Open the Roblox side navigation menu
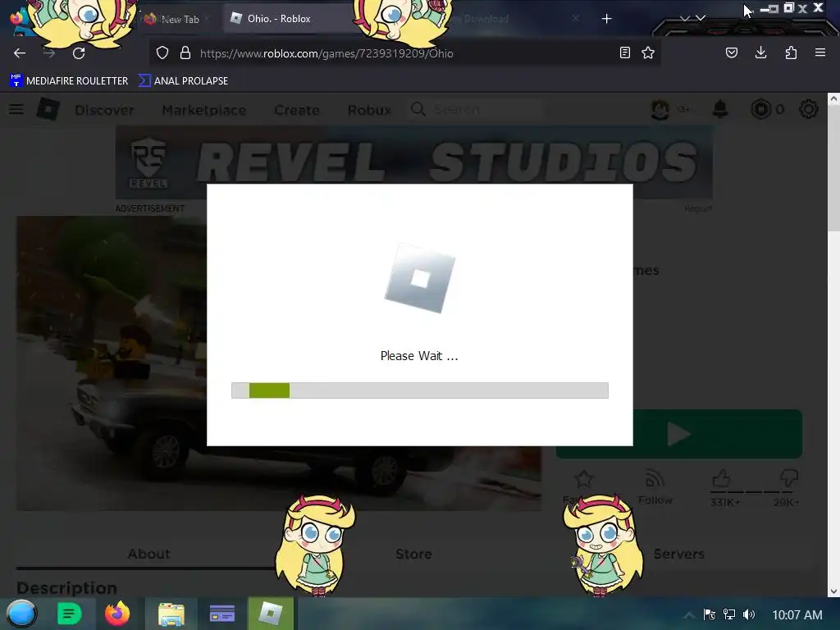The height and width of the screenshot is (630, 840). 16,109
